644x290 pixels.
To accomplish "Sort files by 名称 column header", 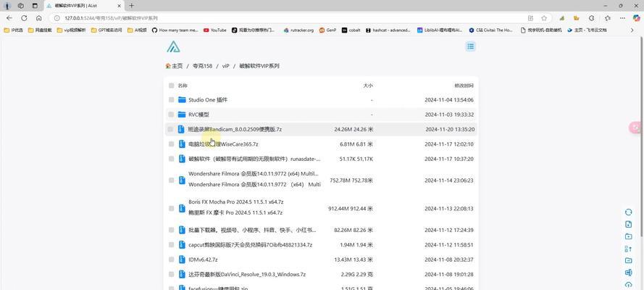I will pyautogui.click(x=183, y=86).
